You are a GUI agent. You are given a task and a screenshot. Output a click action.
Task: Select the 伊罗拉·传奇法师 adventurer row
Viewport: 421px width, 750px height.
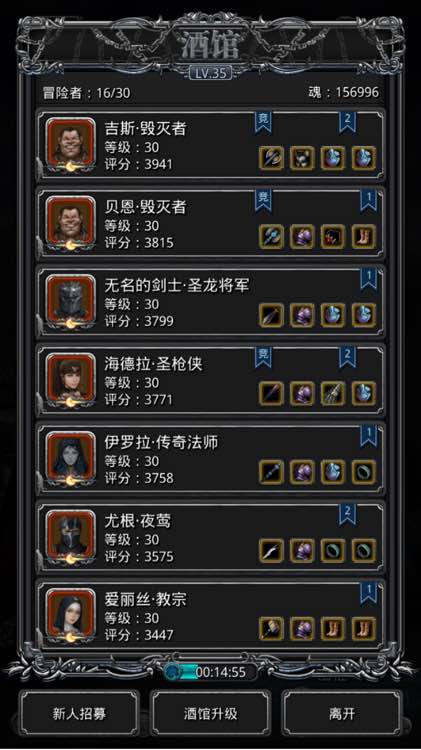(210, 459)
